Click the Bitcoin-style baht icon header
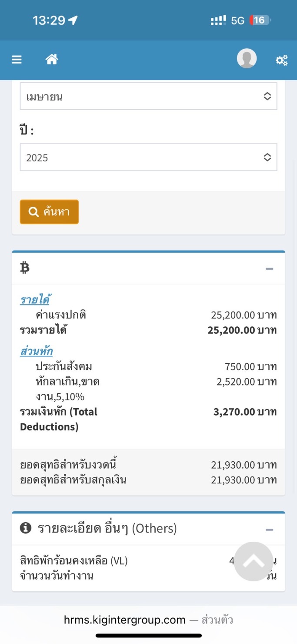The image size is (297, 644). (x=25, y=268)
